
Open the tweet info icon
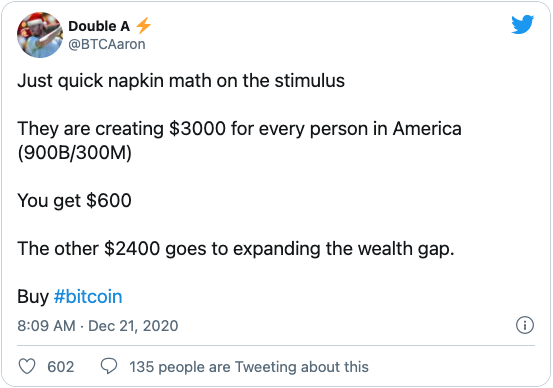point(525,325)
